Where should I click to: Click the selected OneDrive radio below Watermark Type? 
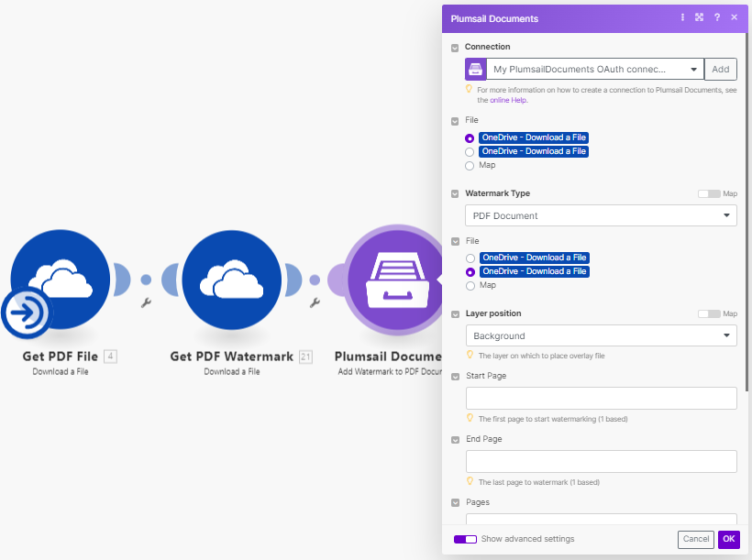[x=470, y=272]
